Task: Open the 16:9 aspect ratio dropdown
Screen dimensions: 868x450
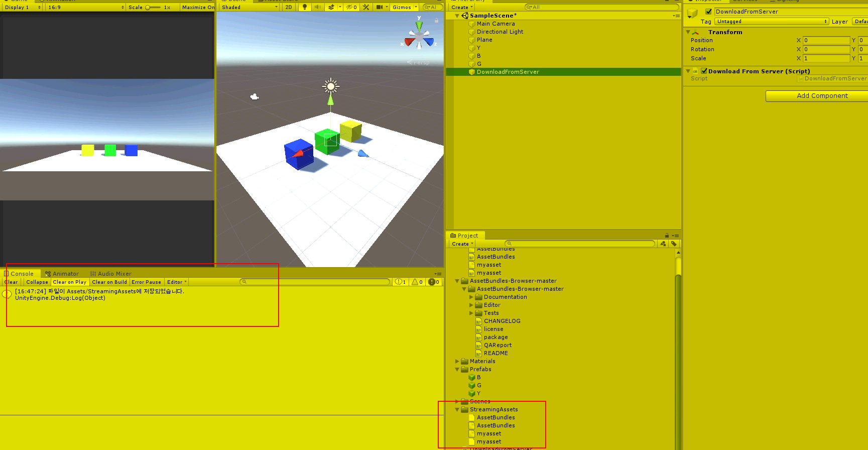Action: [86, 7]
